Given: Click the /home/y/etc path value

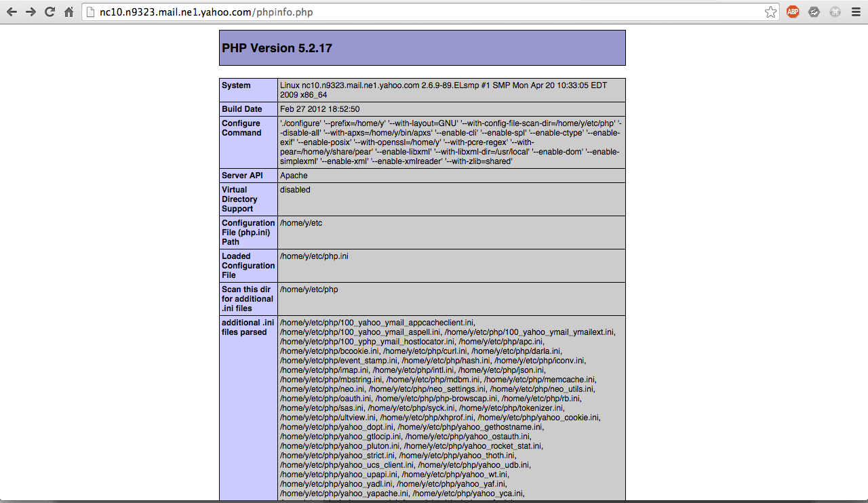Looking at the screenshot, I should (301, 223).
